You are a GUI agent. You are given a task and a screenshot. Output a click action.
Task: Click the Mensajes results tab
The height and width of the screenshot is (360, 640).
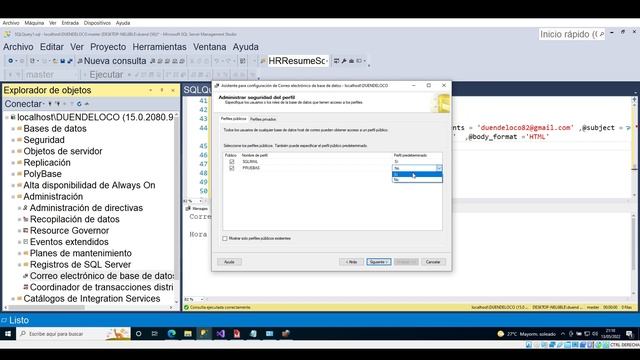pos(197,209)
